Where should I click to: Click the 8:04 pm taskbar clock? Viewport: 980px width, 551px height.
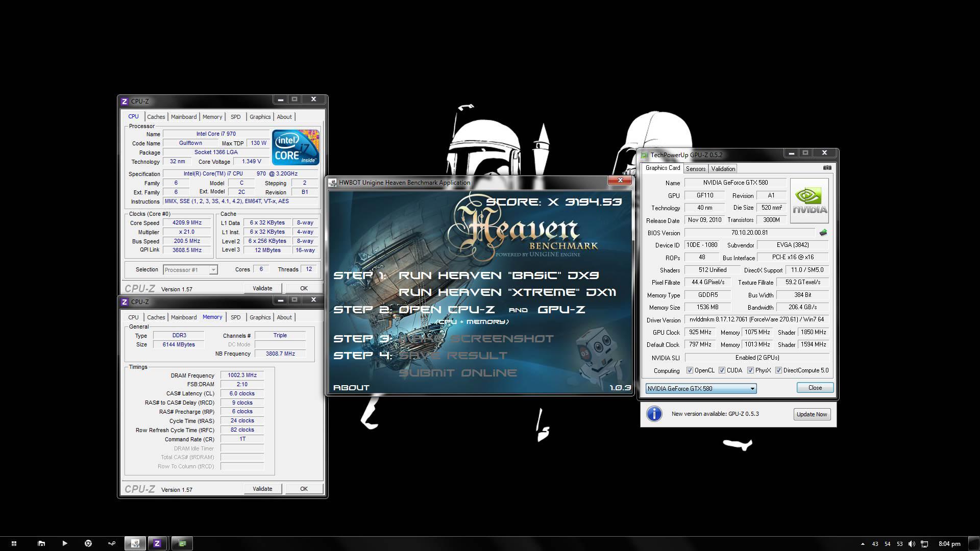coord(949,544)
